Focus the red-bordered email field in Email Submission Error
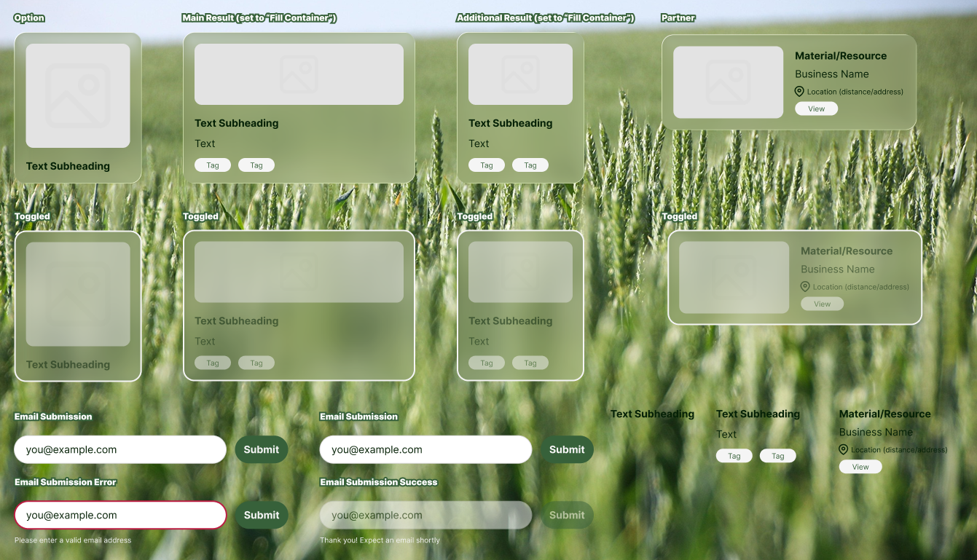The image size is (977, 560). click(120, 515)
